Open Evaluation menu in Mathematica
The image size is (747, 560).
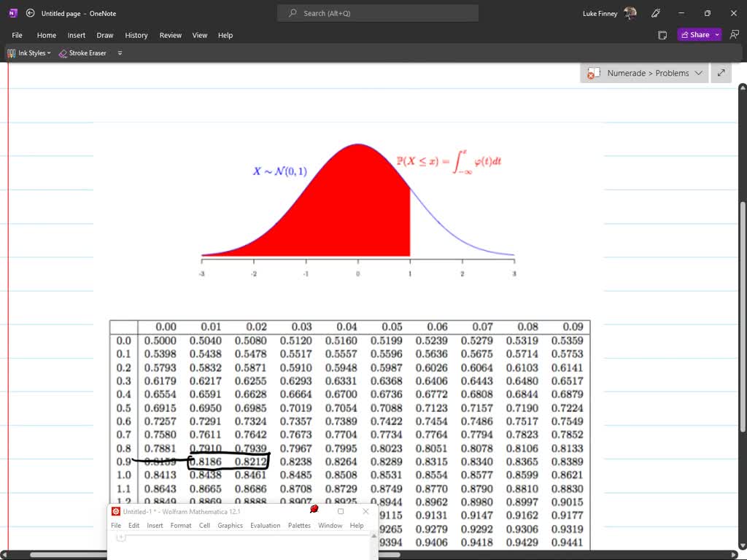[265, 525]
